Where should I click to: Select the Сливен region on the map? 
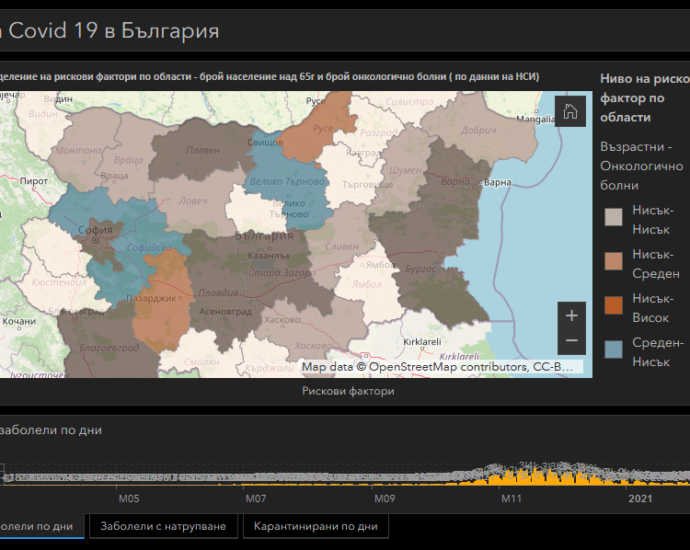[342, 247]
